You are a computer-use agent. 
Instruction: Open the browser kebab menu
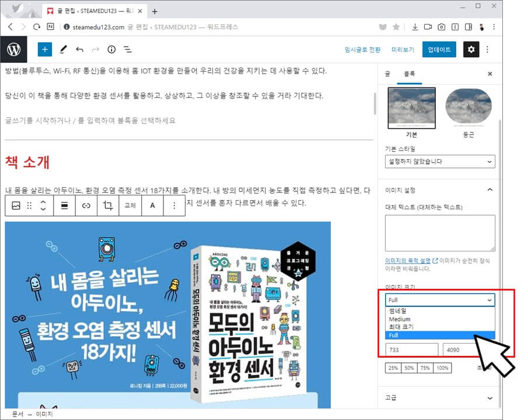494,27
